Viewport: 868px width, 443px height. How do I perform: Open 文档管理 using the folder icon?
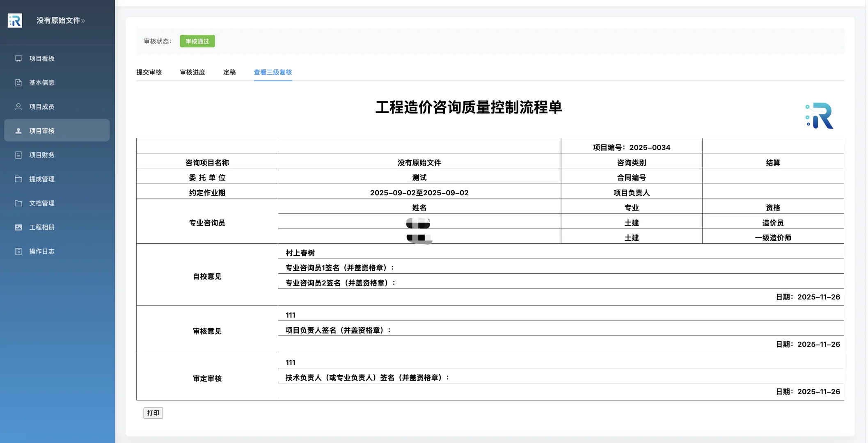(x=18, y=203)
